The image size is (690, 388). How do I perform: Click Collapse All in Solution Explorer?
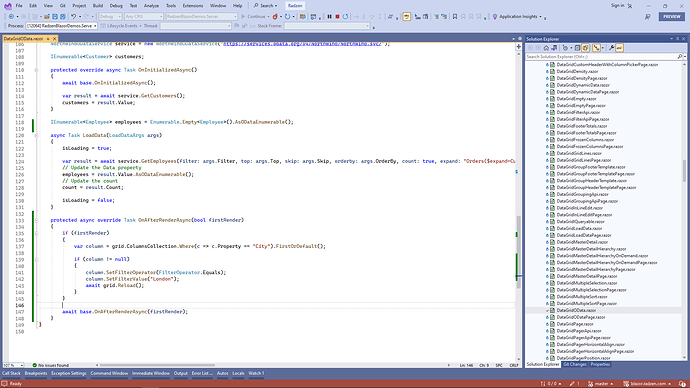[x=577, y=48]
